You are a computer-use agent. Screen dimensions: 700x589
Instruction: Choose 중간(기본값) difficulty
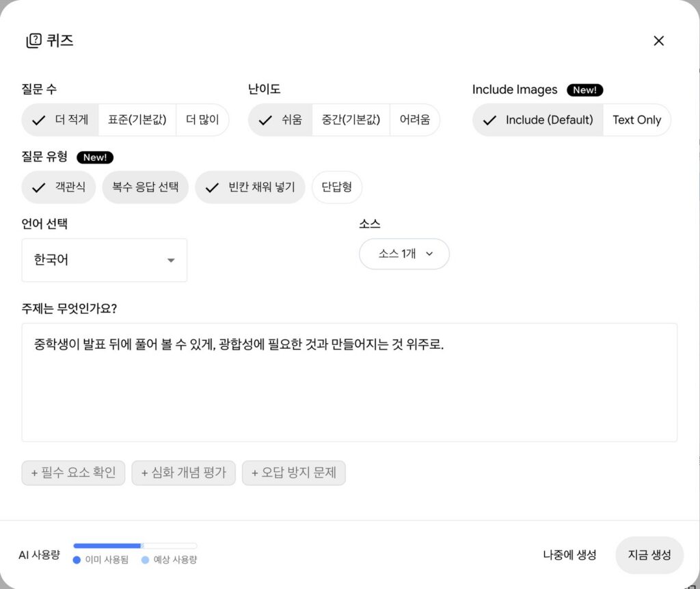(351, 120)
